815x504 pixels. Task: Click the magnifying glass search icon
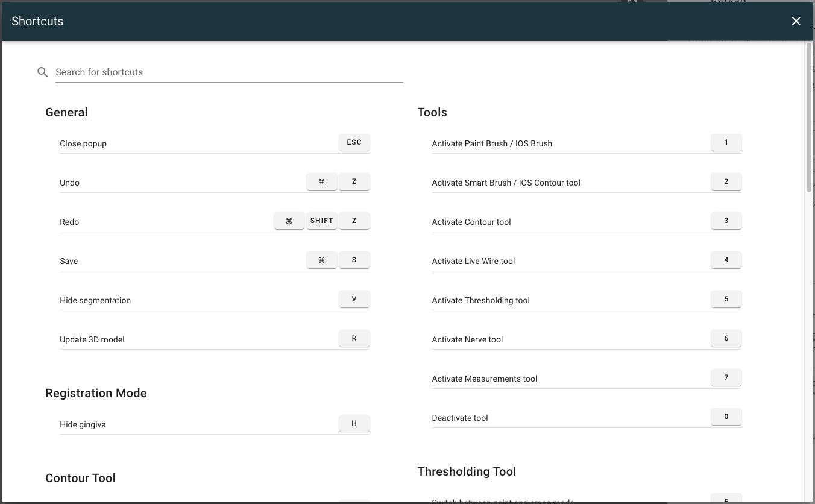pos(43,72)
